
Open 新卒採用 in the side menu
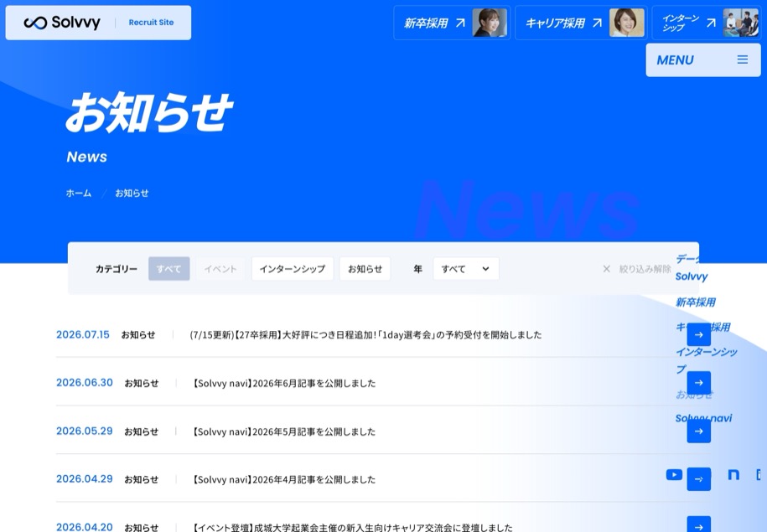point(696,302)
